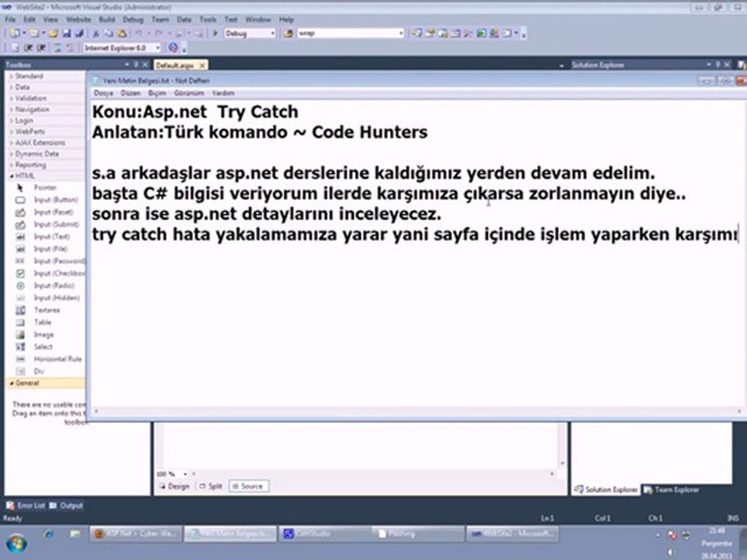Expand the AJAX Extensions group in Toolbox
Image resolution: width=747 pixels, height=560 pixels.
[x=38, y=143]
